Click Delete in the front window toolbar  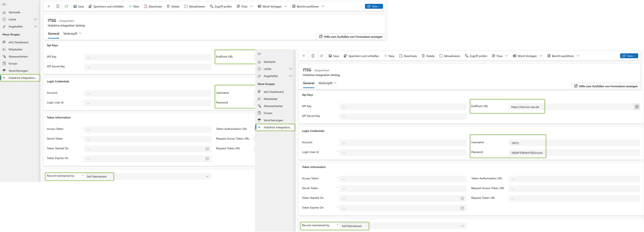pos(428,56)
